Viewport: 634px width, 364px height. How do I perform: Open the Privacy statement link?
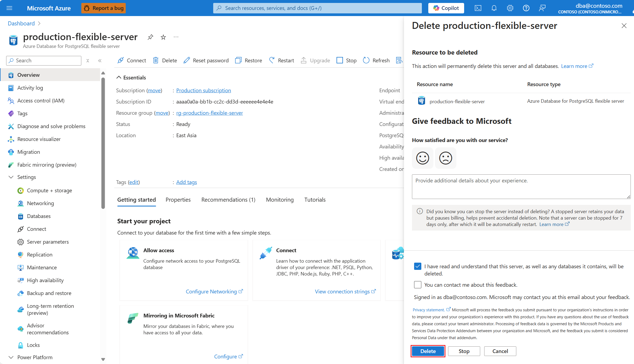(x=431, y=310)
